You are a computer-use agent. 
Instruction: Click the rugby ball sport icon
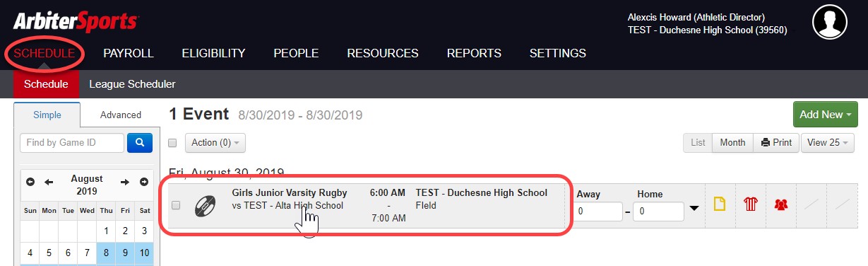tap(206, 205)
